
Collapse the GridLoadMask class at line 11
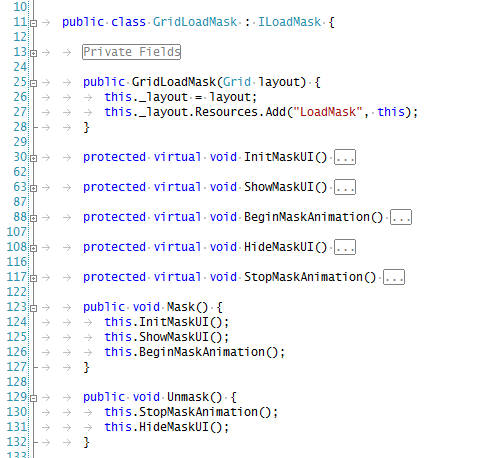pos(33,23)
